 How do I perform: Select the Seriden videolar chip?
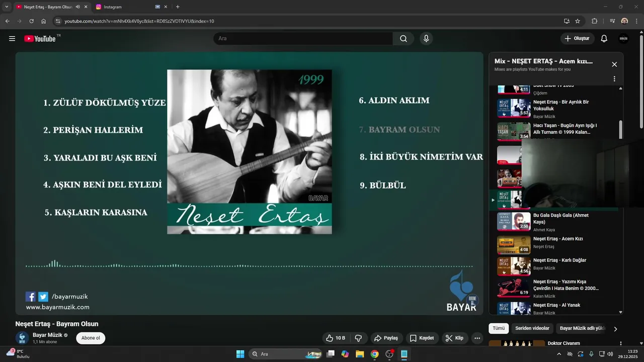[x=532, y=328]
